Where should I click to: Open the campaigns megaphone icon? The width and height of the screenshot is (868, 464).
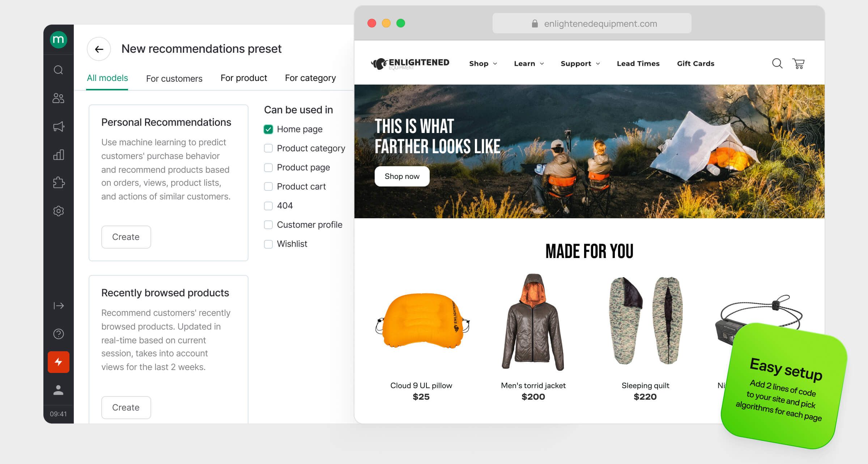coord(58,126)
